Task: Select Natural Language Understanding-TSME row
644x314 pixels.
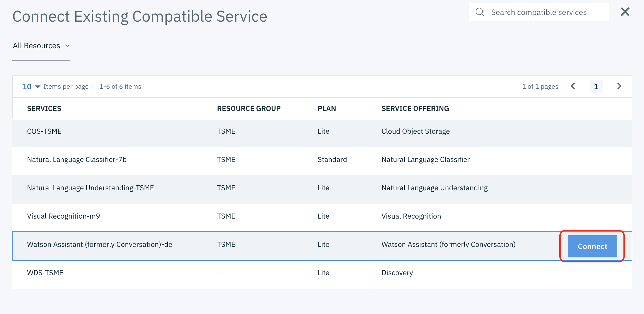Action: pos(90,188)
